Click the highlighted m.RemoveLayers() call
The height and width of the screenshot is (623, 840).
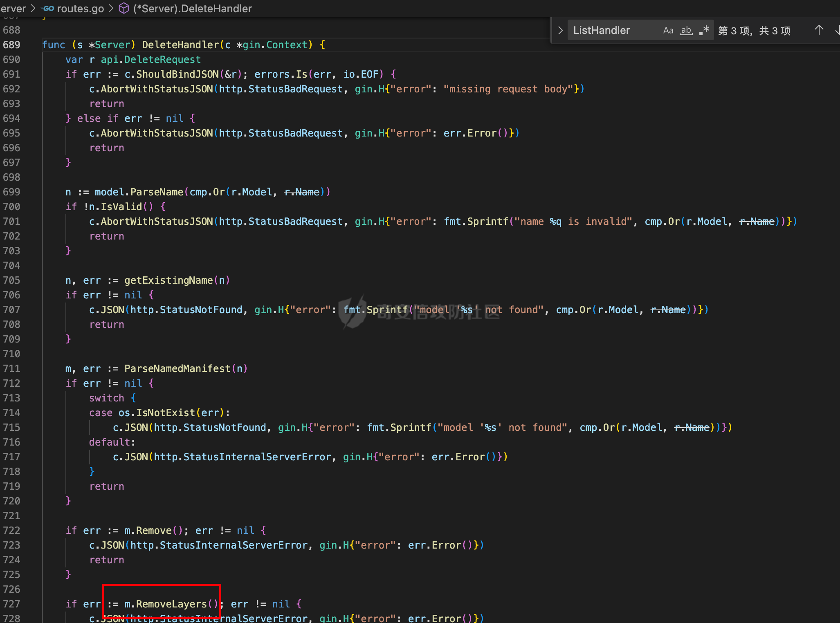171,604
